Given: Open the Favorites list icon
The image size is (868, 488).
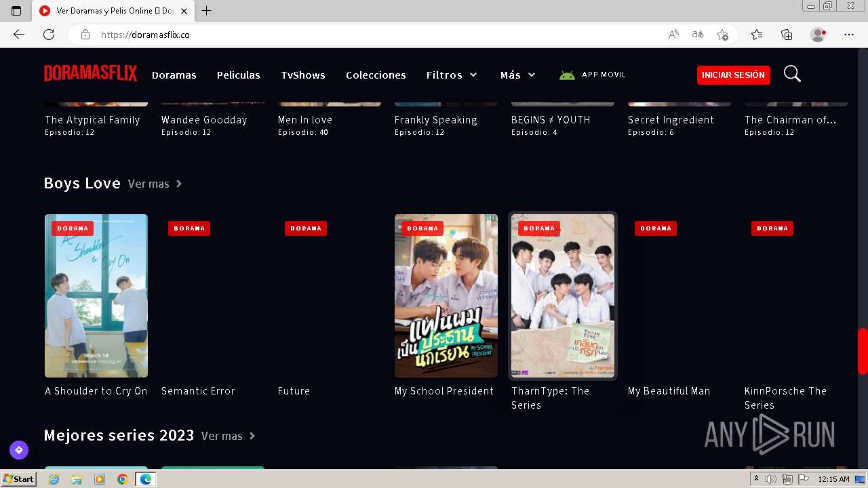Looking at the screenshot, I should tap(757, 35).
